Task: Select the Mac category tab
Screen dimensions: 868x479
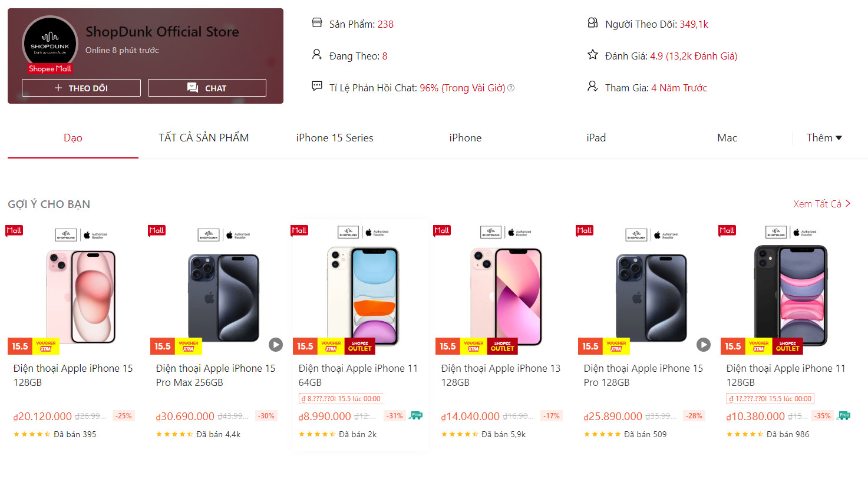Action: pyautogui.click(x=727, y=138)
